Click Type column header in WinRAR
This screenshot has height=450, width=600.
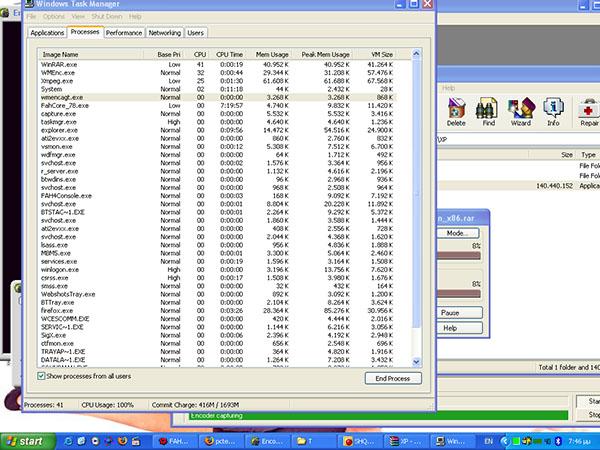pos(588,155)
